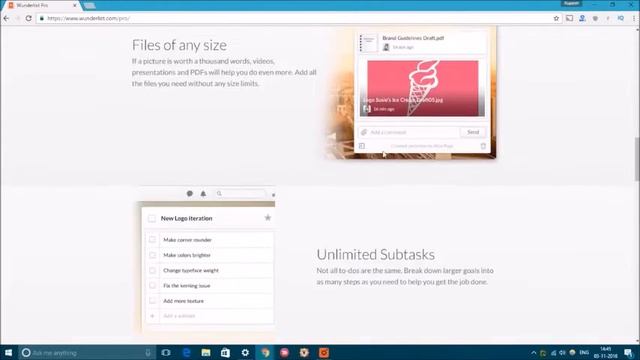Click the Add a subtask field
Viewport: 640px width, 360px height.
click(x=216, y=316)
